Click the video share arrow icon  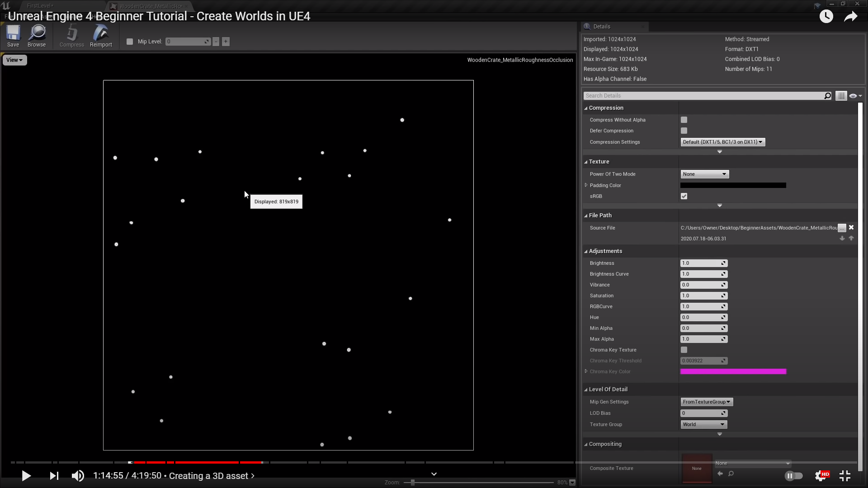click(x=850, y=17)
